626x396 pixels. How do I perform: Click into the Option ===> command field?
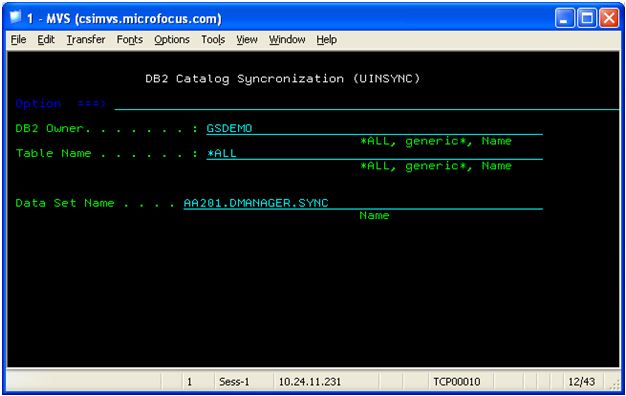click(x=366, y=104)
